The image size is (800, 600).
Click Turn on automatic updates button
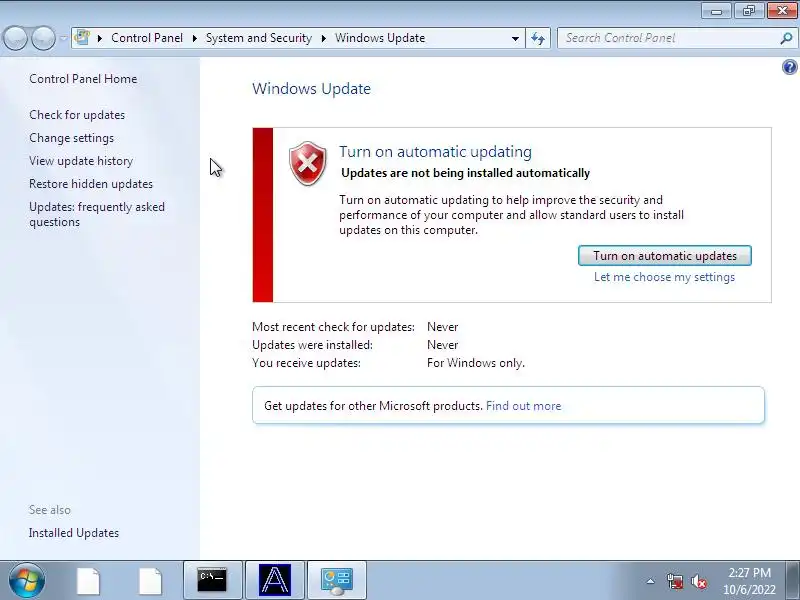(665, 256)
